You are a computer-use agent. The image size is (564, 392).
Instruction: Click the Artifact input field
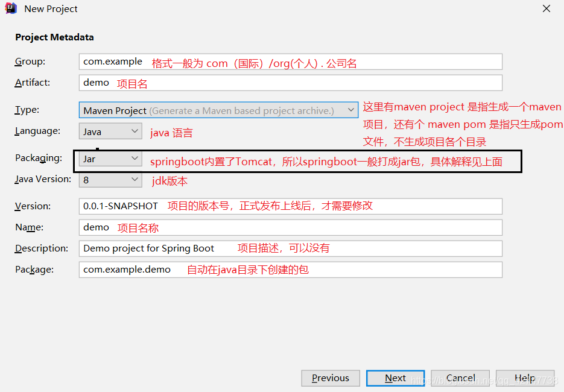pyautogui.click(x=290, y=83)
